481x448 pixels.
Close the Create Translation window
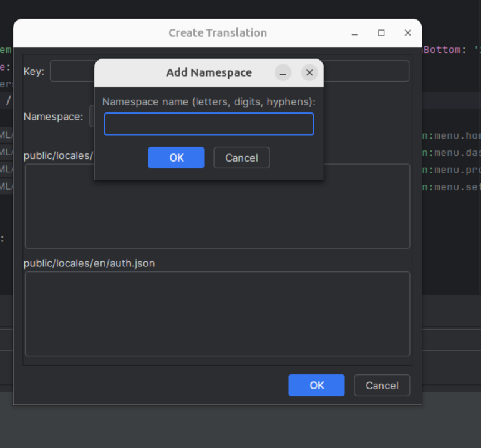407,33
